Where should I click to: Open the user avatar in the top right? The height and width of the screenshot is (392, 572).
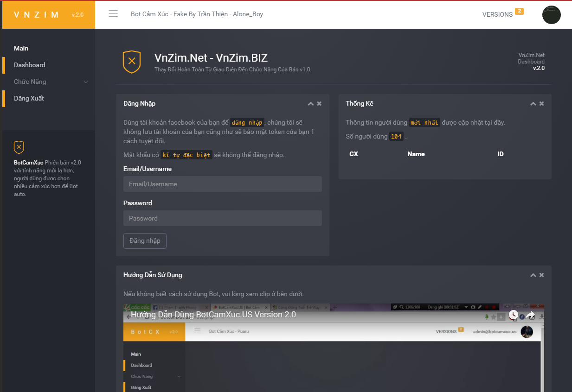(x=551, y=15)
